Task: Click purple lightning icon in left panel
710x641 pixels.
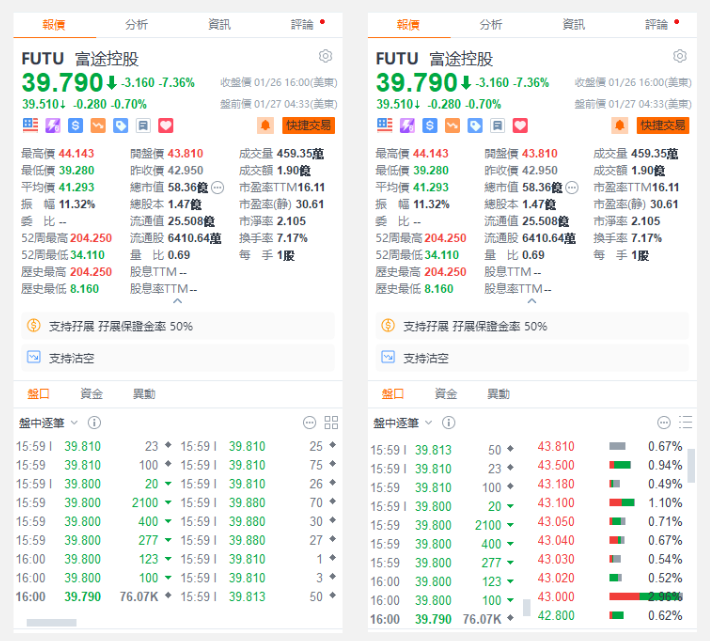Action: tap(53, 125)
